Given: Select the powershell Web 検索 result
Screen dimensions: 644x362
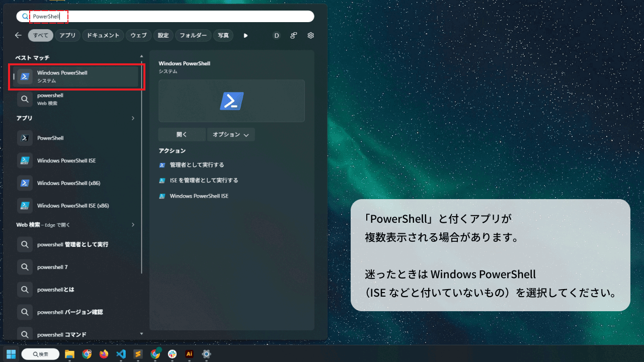Looking at the screenshot, I should click(x=75, y=99).
